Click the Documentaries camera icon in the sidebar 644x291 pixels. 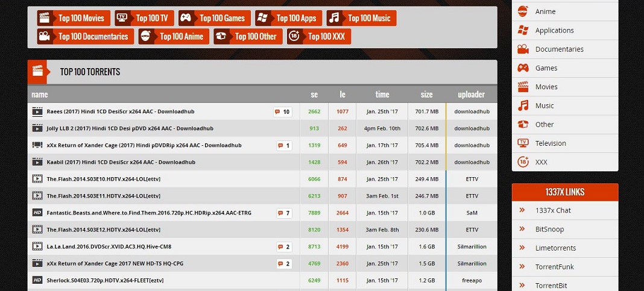click(523, 49)
